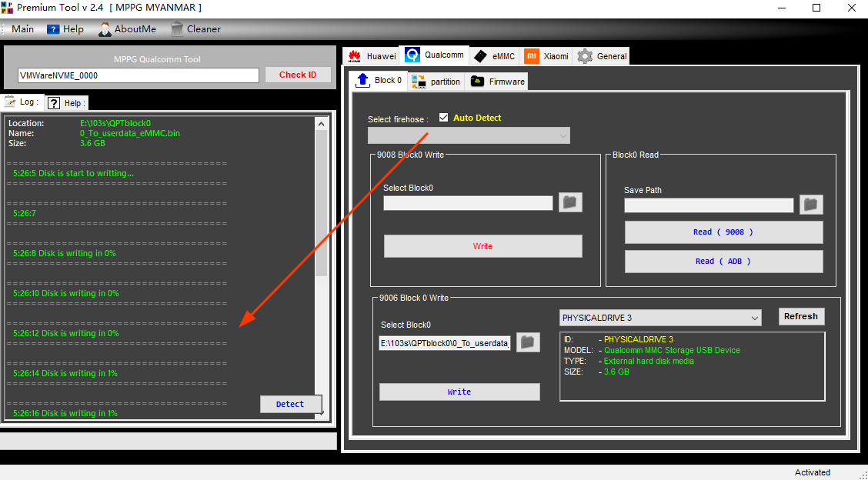Click the log scrollbar up arrow
868x480 pixels.
click(321, 123)
